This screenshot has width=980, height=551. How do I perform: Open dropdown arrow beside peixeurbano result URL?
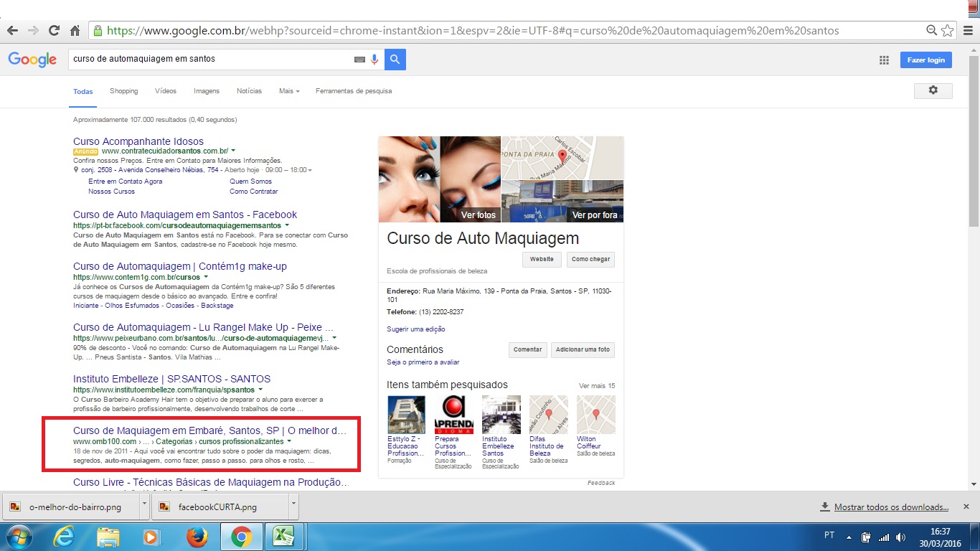[334, 337]
